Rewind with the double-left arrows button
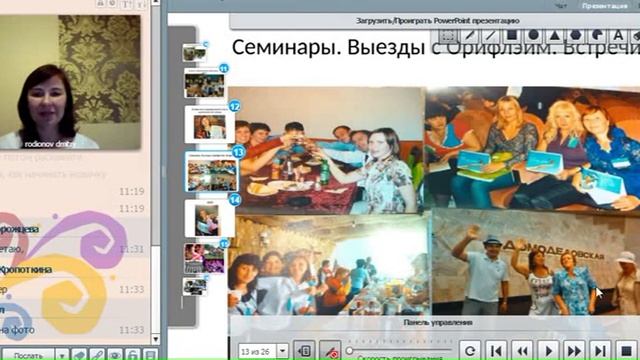The width and height of the screenshot is (640, 360). [522, 351]
